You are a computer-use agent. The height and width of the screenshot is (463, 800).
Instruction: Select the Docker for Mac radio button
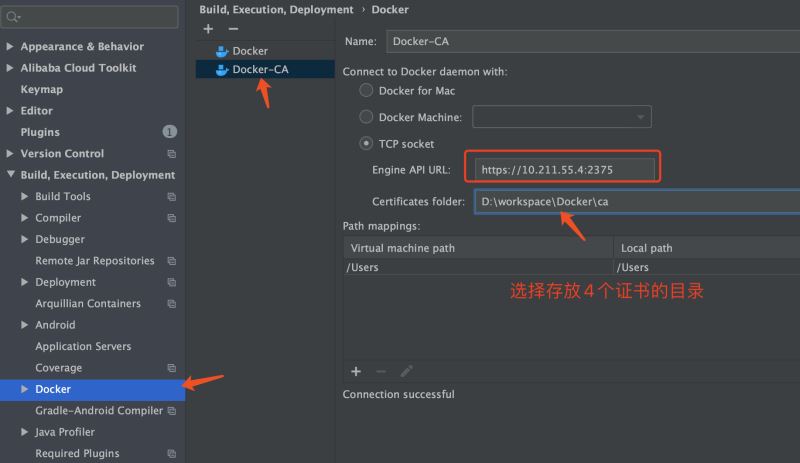point(366,91)
